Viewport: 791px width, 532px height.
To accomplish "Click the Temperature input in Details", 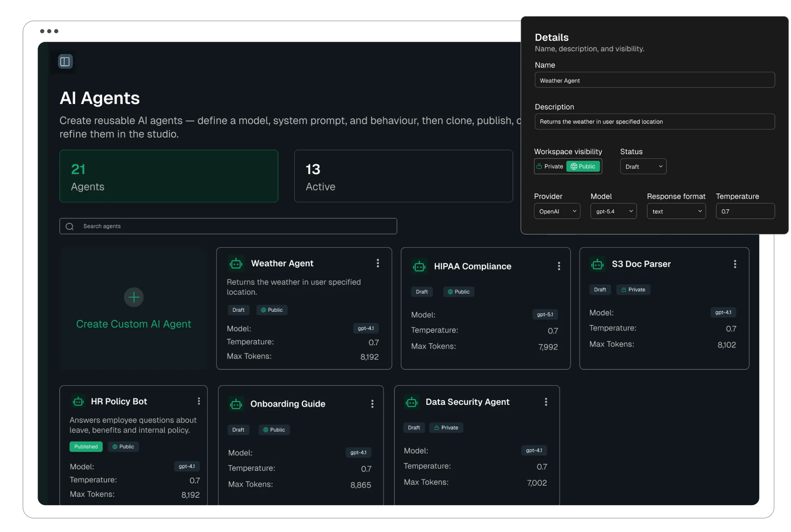I will 745,211.
